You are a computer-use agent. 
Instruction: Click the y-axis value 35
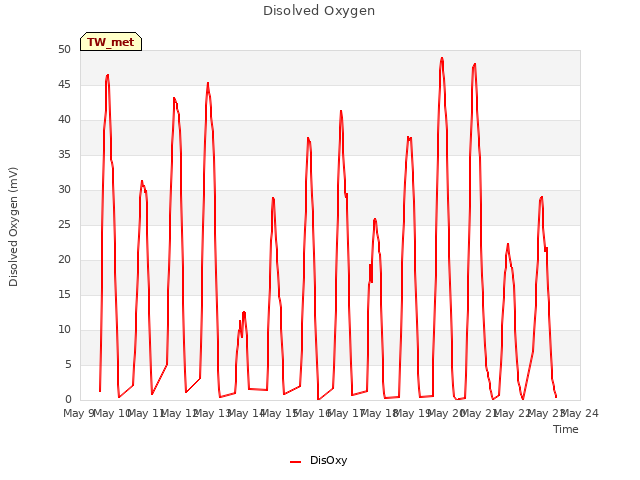[x=64, y=155]
